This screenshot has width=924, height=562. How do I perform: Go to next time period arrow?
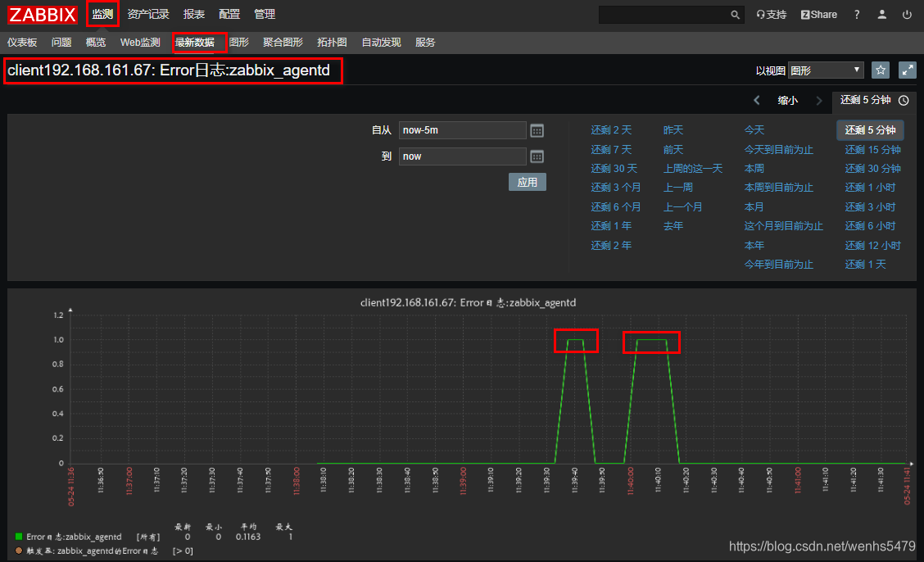(818, 100)
